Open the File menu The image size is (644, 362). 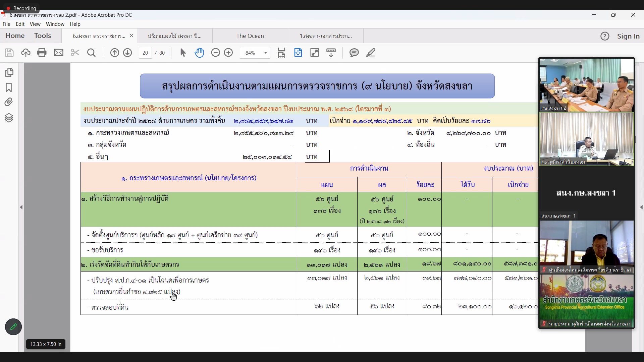point(6,24)
